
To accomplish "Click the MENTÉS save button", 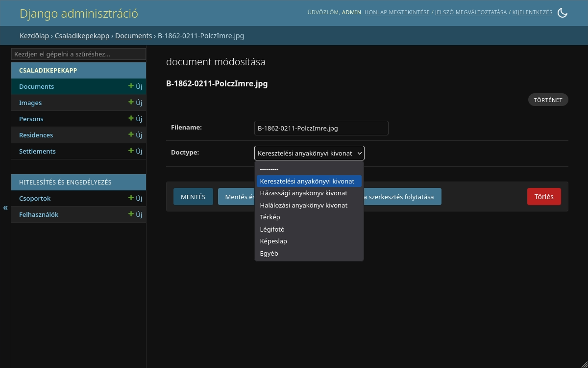I will pyautogui.click(x=193, y=197).
